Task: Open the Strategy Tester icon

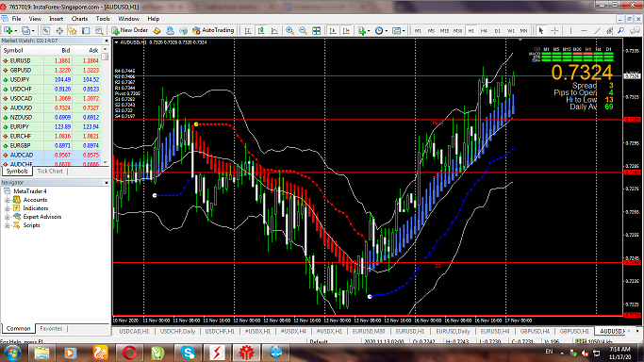Action: point(99,31)
